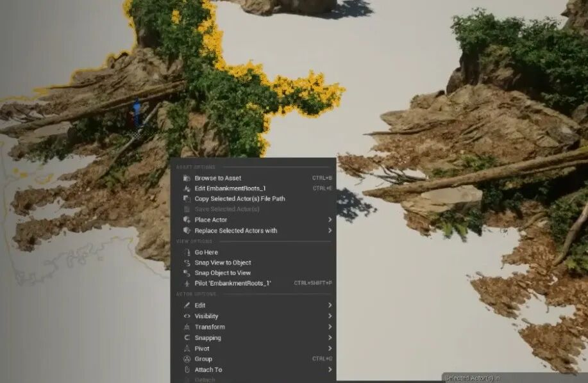This screenshot has width=588, height=383.
Task: Expand the Place Actor submenu arrow
Action: 330,220
